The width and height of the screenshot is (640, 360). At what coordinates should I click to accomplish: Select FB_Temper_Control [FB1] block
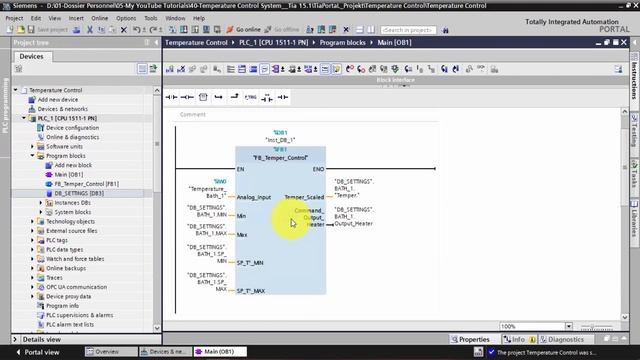[x=87, y=184]
